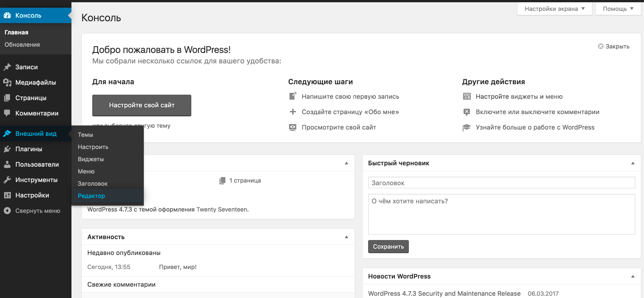Click the graduation cap icon next to Узнайте больше
This screenshot has height=298, width=644.
(x=467, y=127)
